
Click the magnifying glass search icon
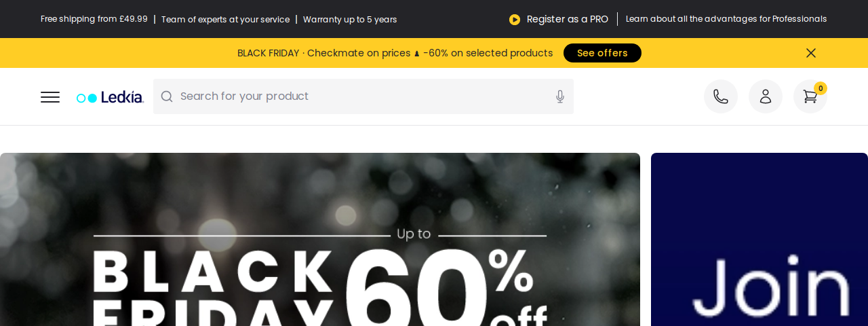click(x=167, y=96)
